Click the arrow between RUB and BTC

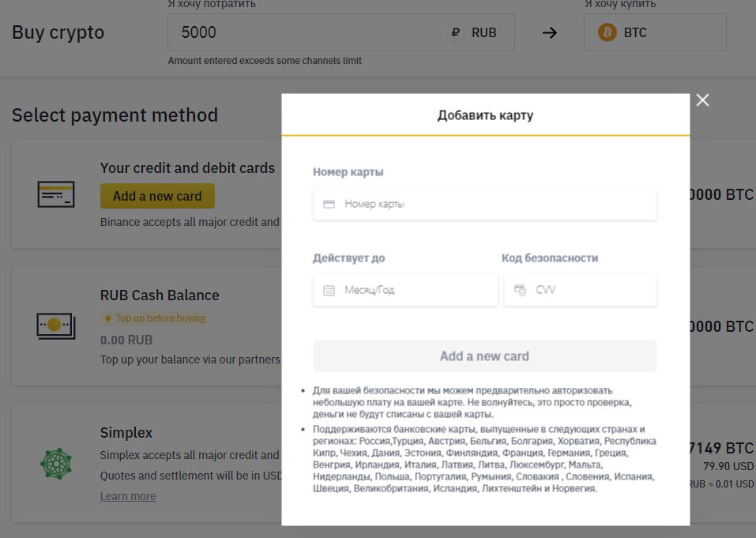coord(549,32)
